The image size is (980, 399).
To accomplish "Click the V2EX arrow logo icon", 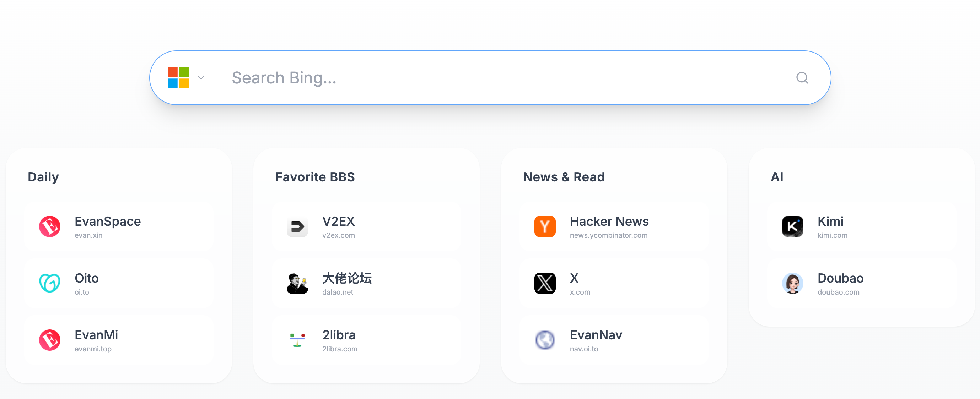I will [297, 226].
